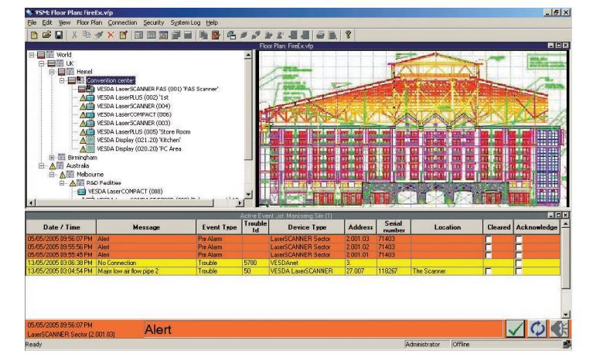Sort events by Date / Time column header
The height and width of the screenshot is (364, 593).
point(61,227)
